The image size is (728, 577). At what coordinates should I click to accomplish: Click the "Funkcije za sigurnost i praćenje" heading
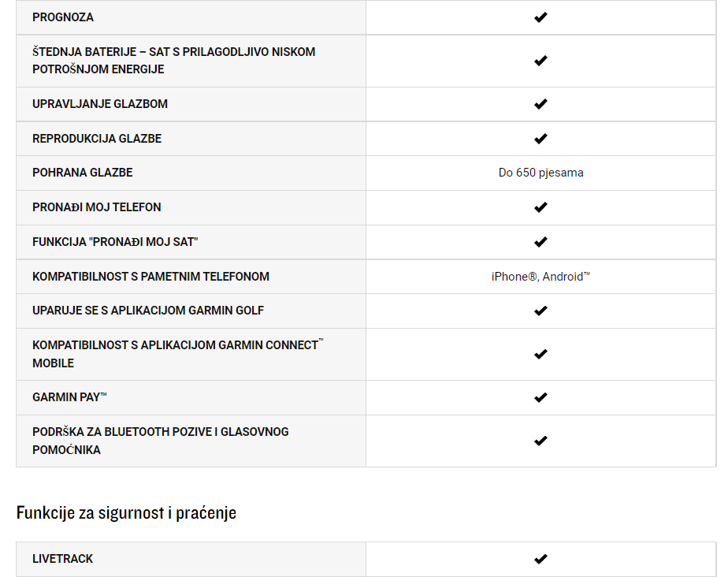point(126,513)
